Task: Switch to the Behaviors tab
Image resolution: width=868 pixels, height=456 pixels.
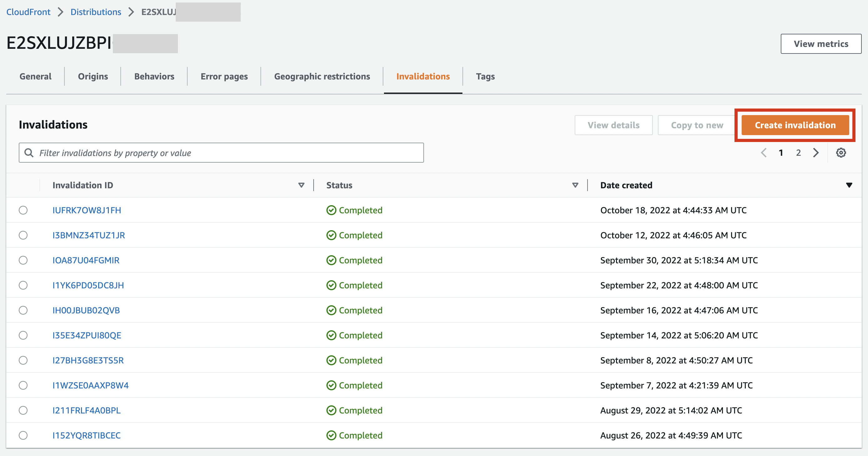Action: [x=154, y=77]
